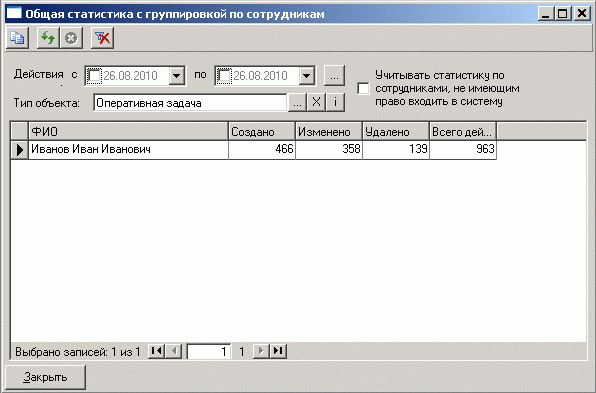This screenshot has height=393, width=596.
Task: Click the gray stop/cancel toolbar icon
Action: click(71, 38)
